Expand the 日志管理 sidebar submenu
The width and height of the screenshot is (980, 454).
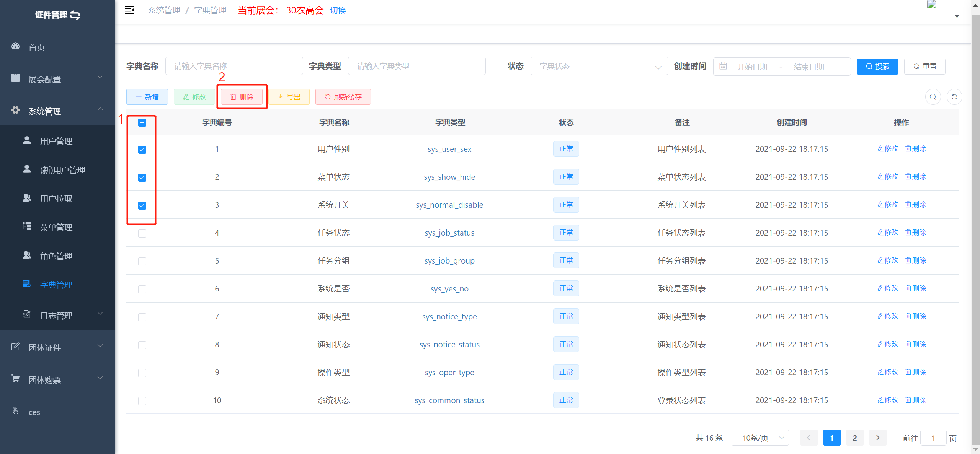pyautogui.click(x=57, y=315)
